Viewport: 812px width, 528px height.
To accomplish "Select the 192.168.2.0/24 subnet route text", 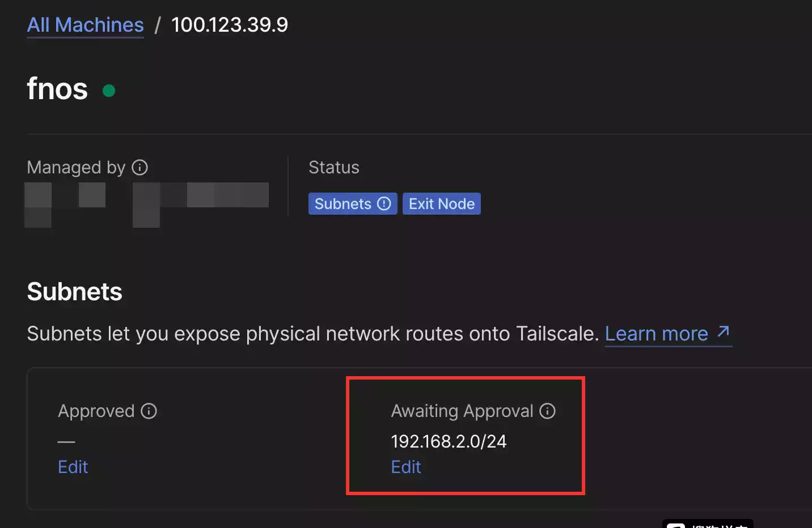I will [449, 441].
